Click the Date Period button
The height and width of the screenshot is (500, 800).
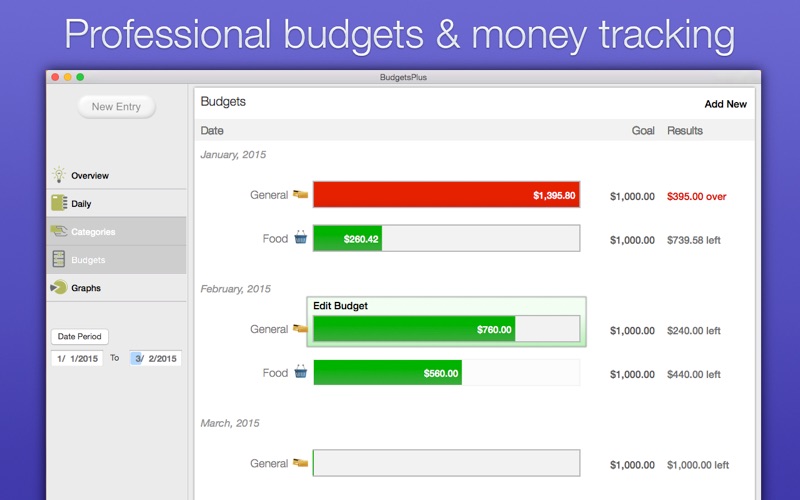[80, 336]
